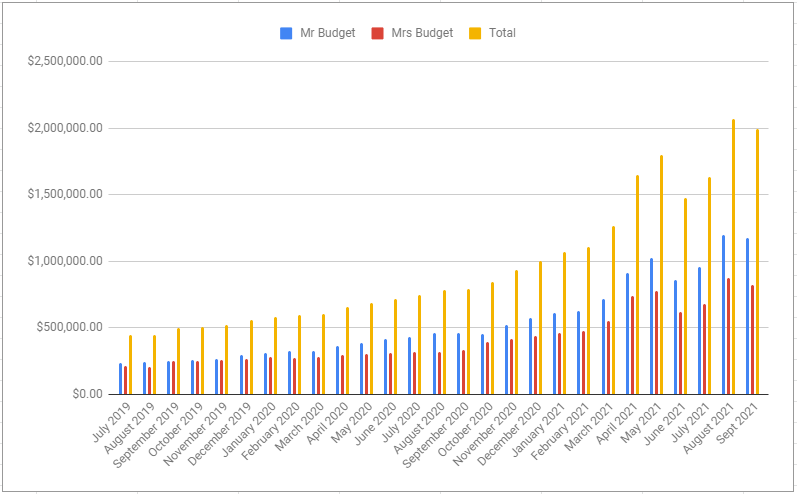This screenshot has height=494, width=797.
Task: Click the yellow Total bar for August 2021
Action: (x=733, y=257)
